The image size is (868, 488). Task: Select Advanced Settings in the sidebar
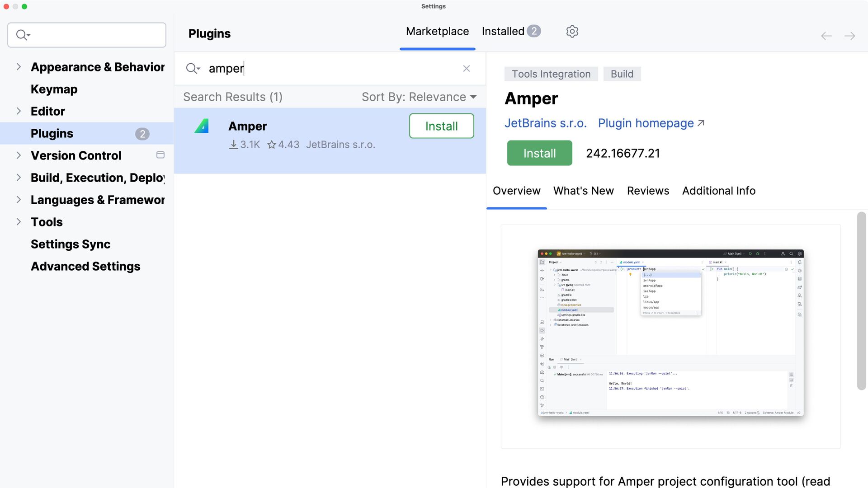click(x=85, y=266)
